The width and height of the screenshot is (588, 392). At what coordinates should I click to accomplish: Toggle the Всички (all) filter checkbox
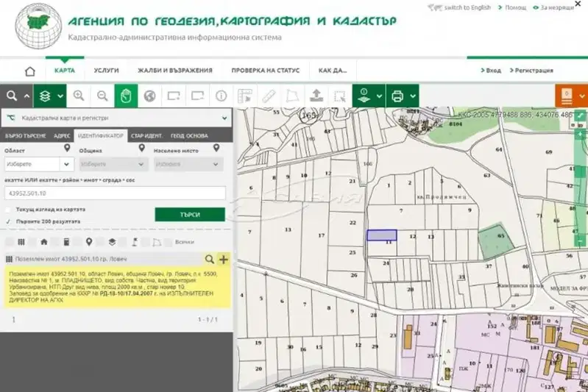(x=169, y=242)
